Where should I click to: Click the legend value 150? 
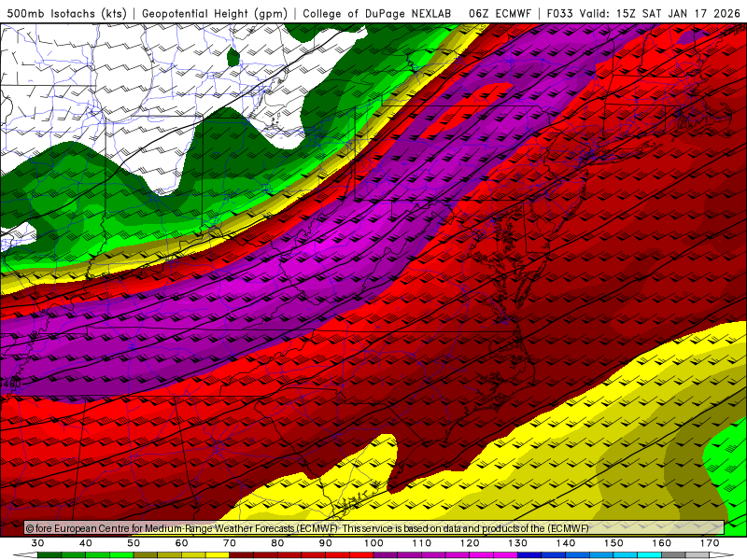click(613, 543)
